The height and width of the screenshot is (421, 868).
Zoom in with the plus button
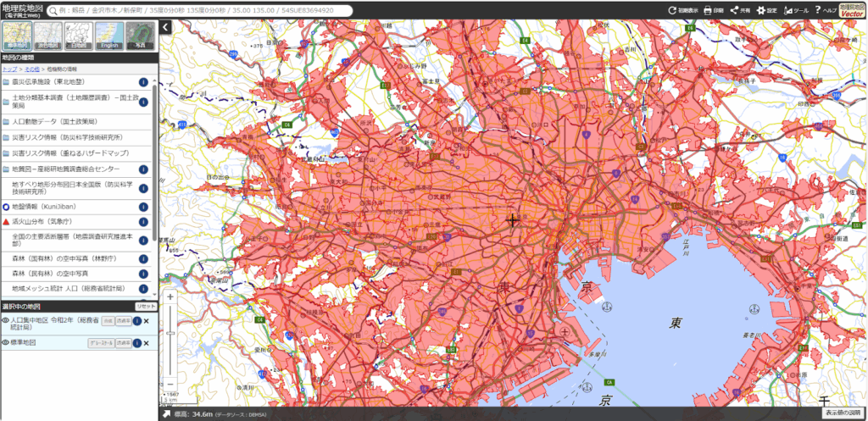click(170, 297)
